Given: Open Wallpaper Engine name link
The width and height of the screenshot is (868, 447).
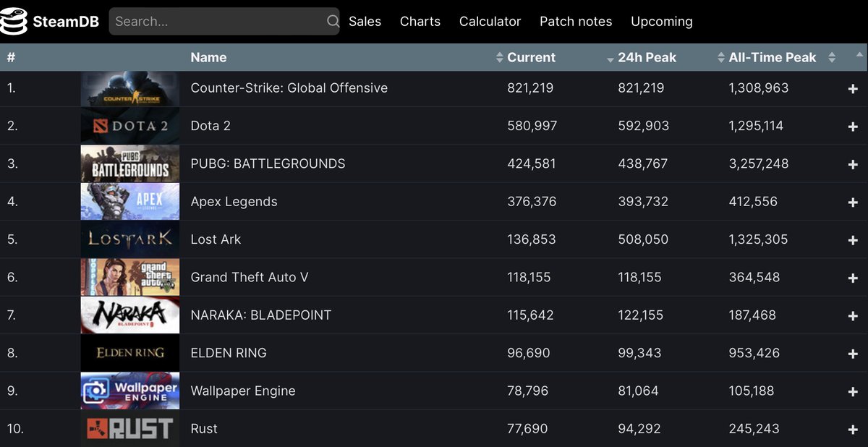Looking at the screenshot, I should pos(243,391).
